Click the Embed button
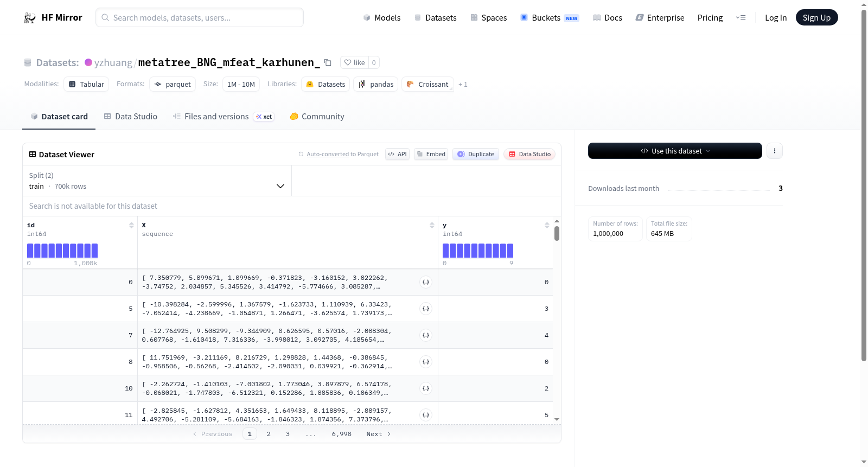Screen dimensions: 868x467 (431, 154)
